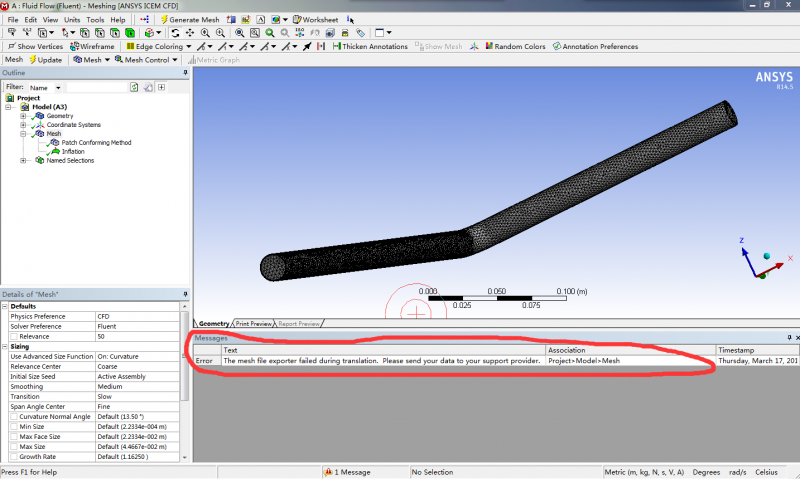The image size is (800, 479).
Task: Select the Pan tool icon
Action: 190,33
